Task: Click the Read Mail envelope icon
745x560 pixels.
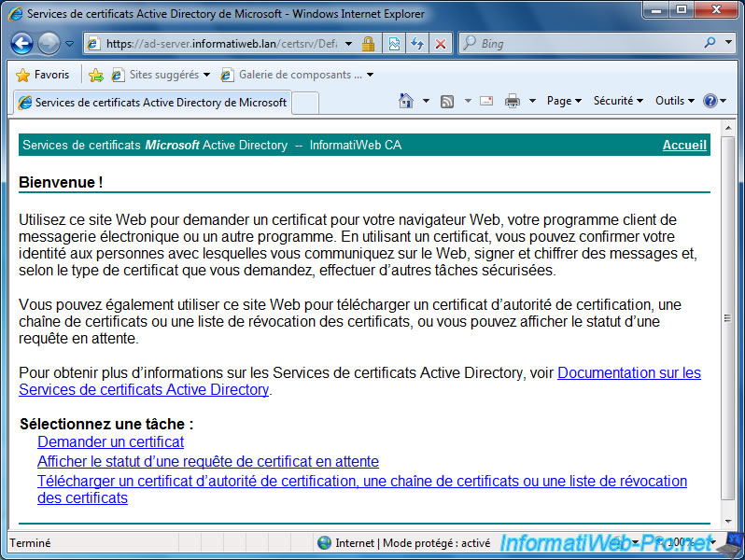Action: tap(486, 101)
